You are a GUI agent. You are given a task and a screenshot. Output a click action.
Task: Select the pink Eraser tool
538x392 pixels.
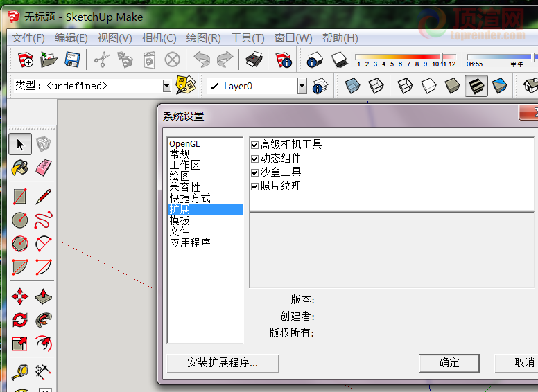pyautogui.click(x=43, y=168)
